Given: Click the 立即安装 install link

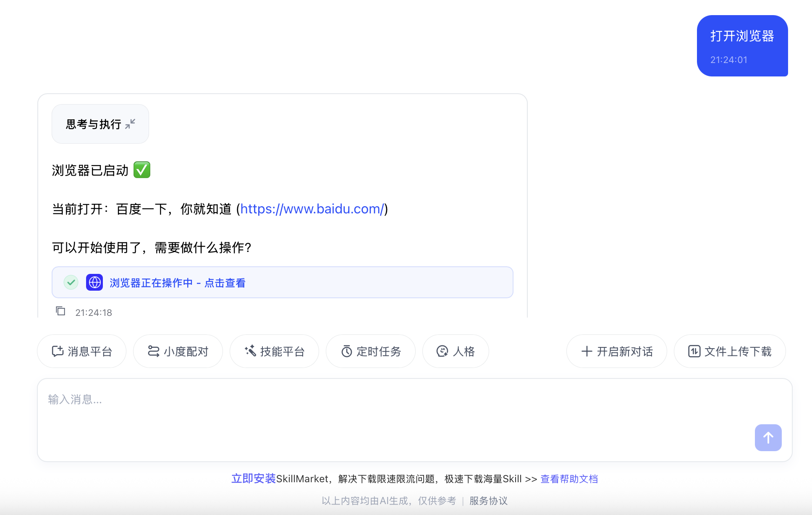Looking at the screenshot, I should pyautogui.click(x=253, y=478).
